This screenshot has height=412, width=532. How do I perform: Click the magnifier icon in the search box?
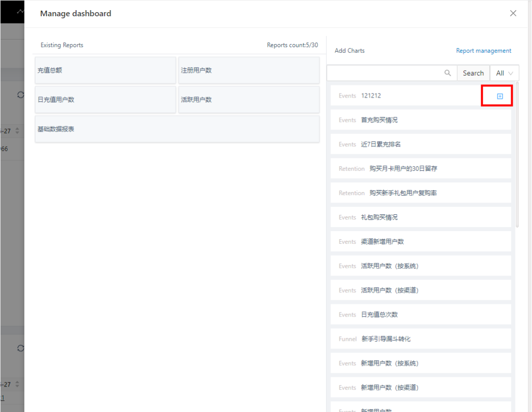(x=448, y=73)
